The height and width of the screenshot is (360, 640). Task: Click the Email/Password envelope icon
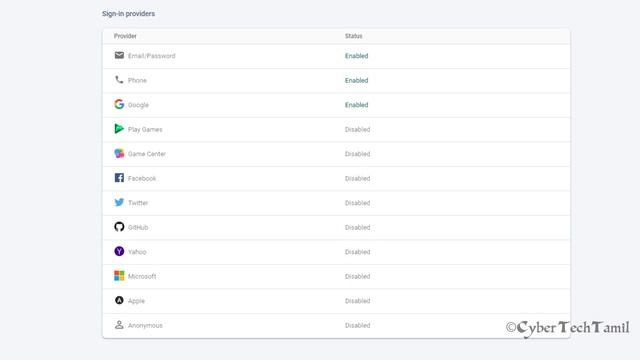tap(119, 55)
